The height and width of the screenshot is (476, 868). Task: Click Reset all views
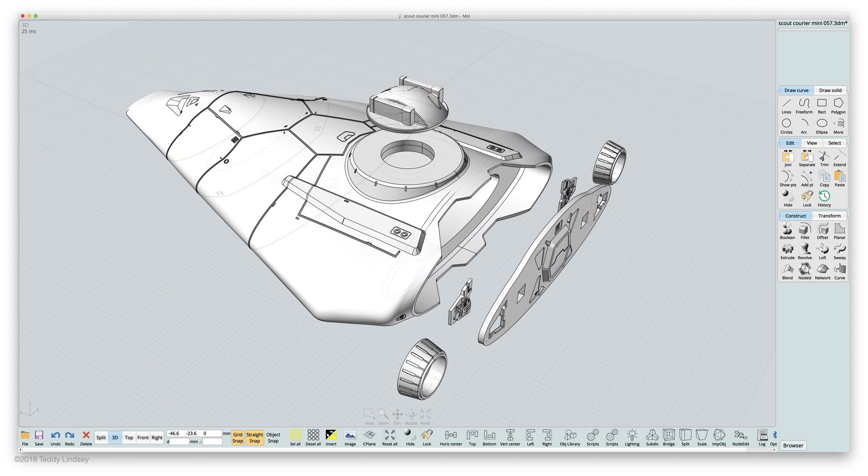click(x=390, y=438)
